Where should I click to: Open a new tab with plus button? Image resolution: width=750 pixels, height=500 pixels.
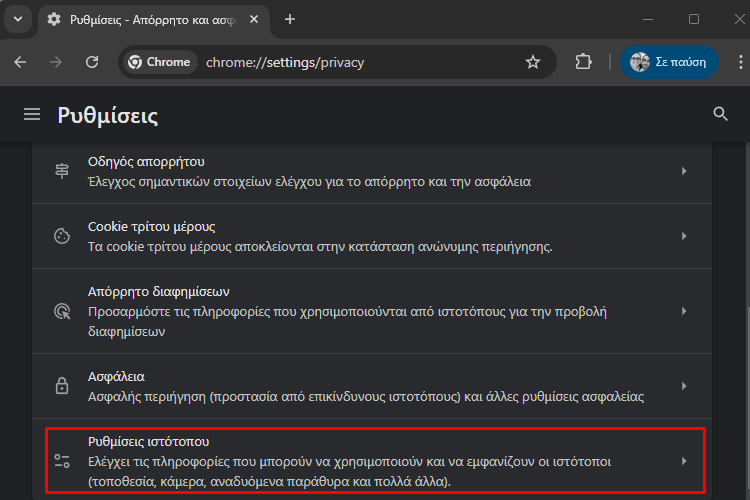tap(290, 19)
